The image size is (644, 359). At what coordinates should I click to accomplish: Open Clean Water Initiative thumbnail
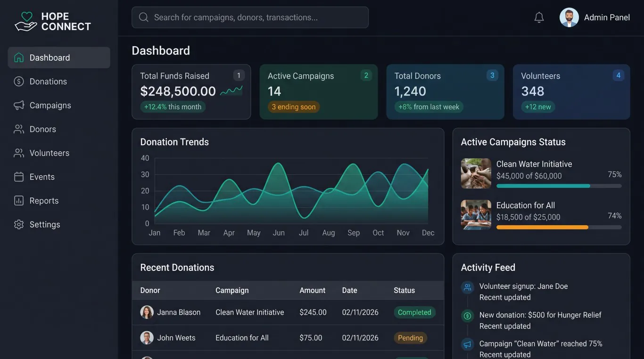pos(476,173)
